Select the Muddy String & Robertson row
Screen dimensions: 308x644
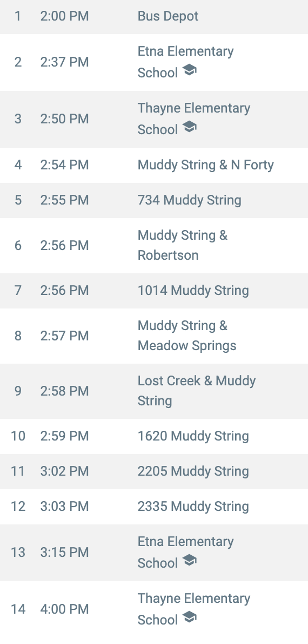[x=154, y=246]
